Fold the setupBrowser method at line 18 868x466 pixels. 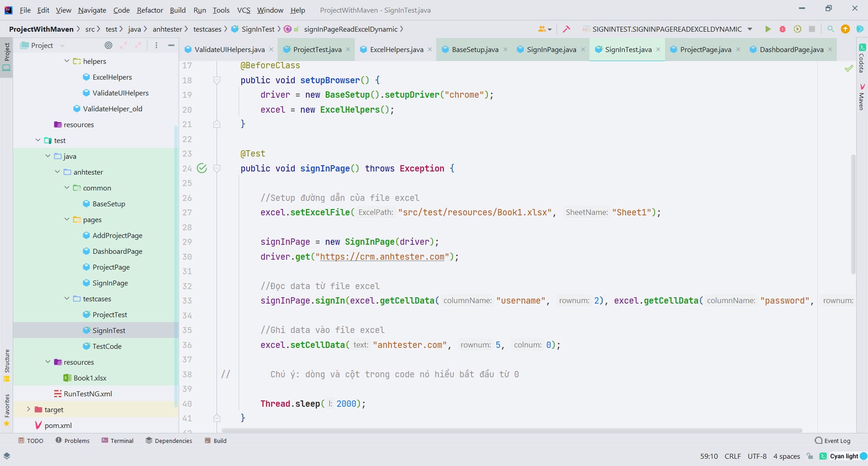(217, 80)
